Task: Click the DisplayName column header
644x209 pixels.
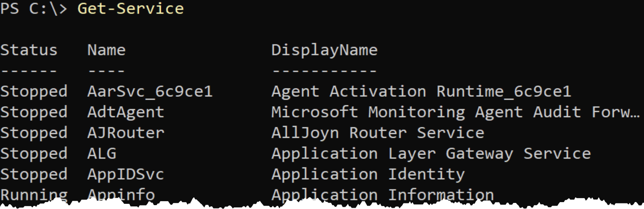Action: pyautogui.click(x=325, y=51)
